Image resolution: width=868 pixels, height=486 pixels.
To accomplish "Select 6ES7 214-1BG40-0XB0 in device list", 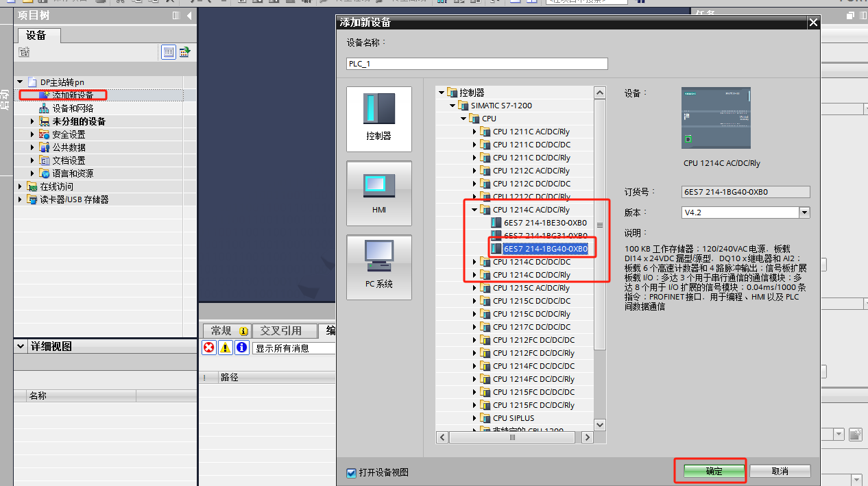I will point(545,249).
